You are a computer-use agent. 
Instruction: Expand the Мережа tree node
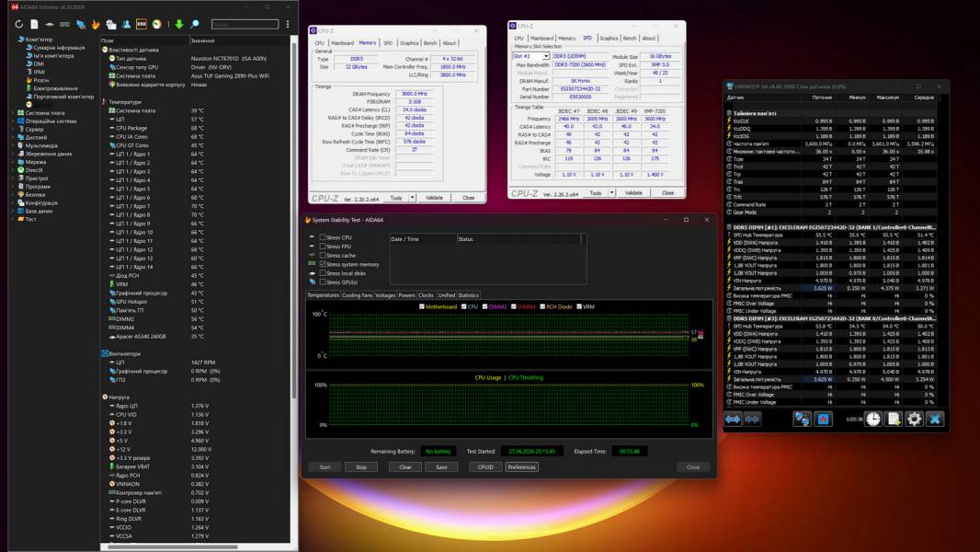(13, 162)
